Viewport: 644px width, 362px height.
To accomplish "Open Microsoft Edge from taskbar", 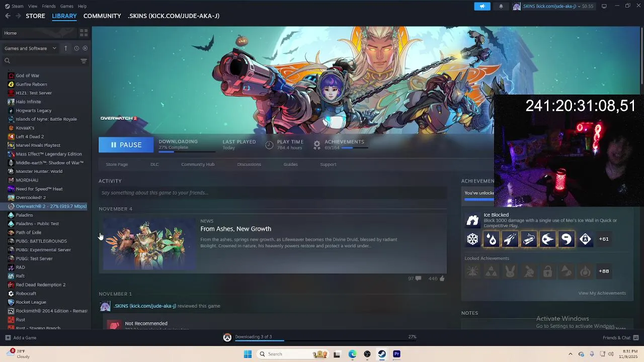I will tap(352, 354).
